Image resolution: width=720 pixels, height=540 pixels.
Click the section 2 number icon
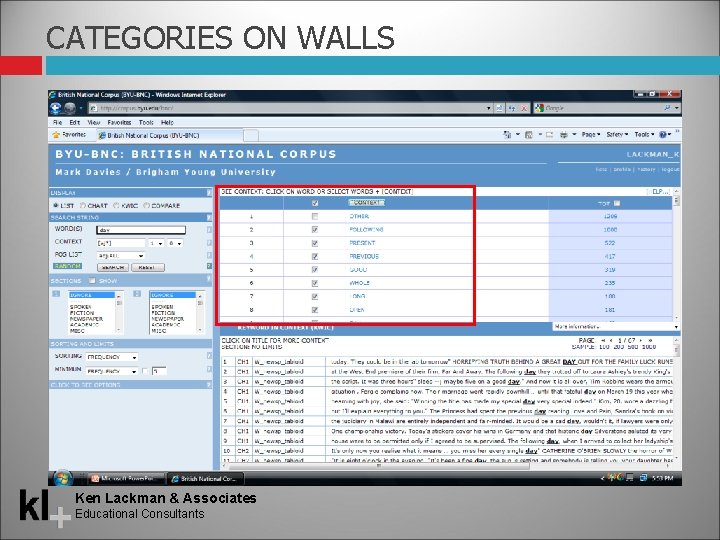pyautogui.click(x=137, y=294)
